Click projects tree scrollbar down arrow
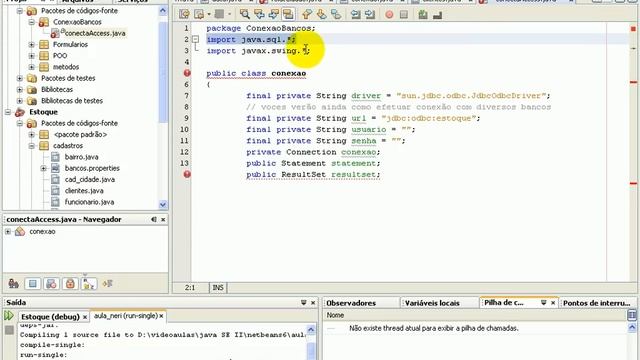The image size is (640, 360). (163, 204)
